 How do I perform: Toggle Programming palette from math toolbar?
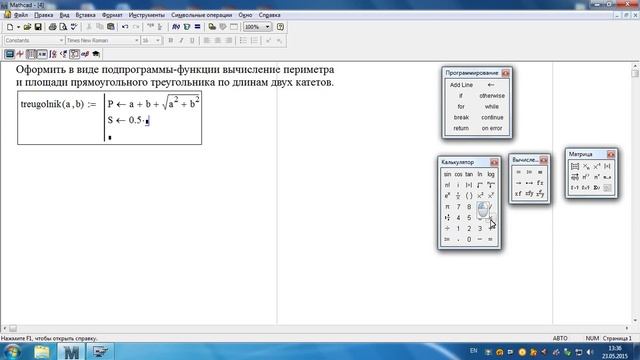(74, 54)
